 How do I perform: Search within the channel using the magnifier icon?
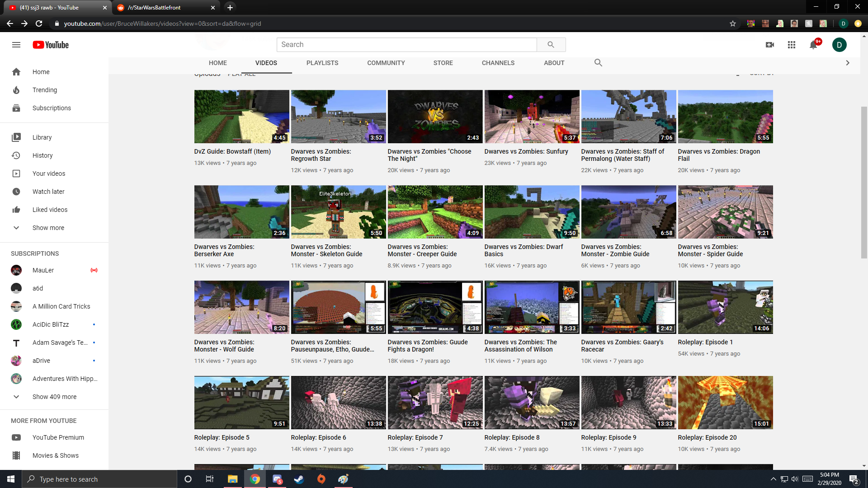(x=598, y=63)
